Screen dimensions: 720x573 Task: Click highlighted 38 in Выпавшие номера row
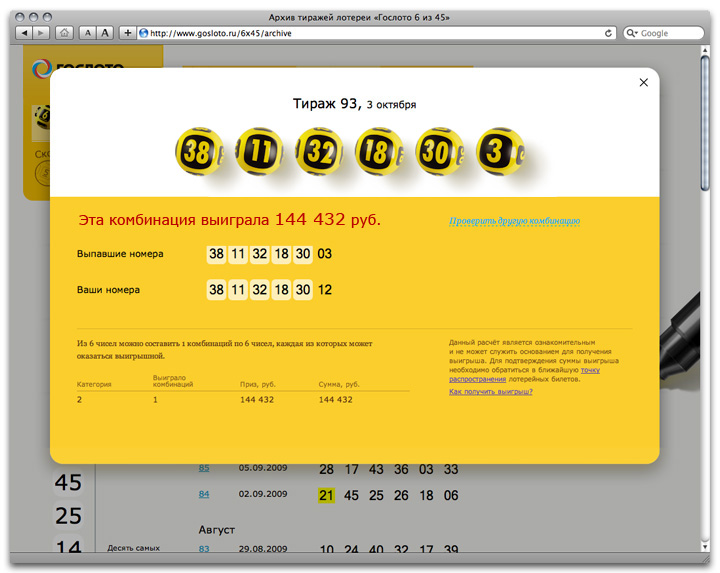(216, 254)
